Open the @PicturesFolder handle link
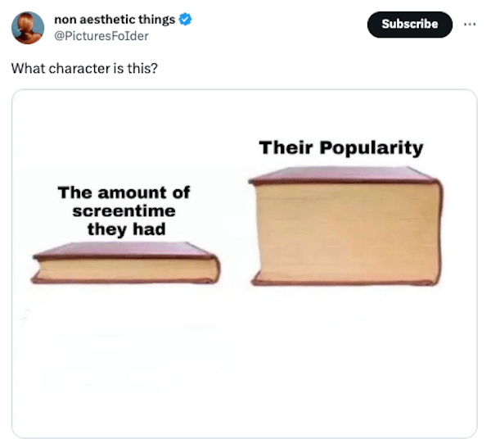 point(101,36)
